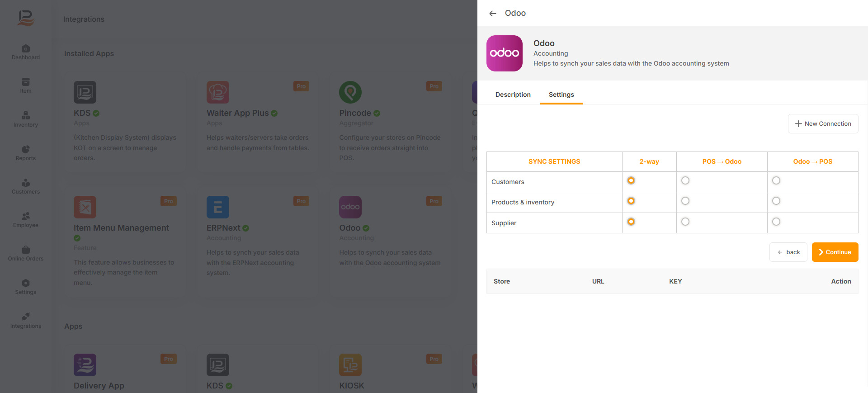The width and height of the screenshot is (868, 393).
Task: Click the POS → Odoo column header
Action: 722,161
